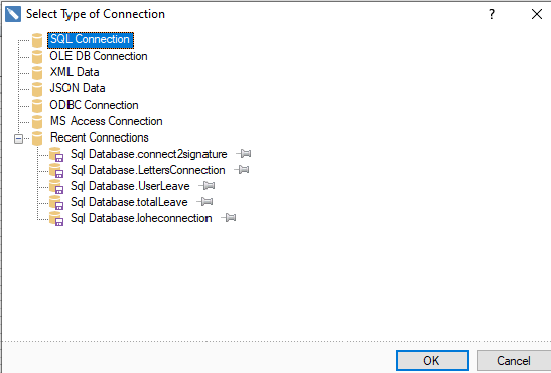Collapse the Recent Connections tree node
This screenshot has height=373, width=551.
click(19, 139)
